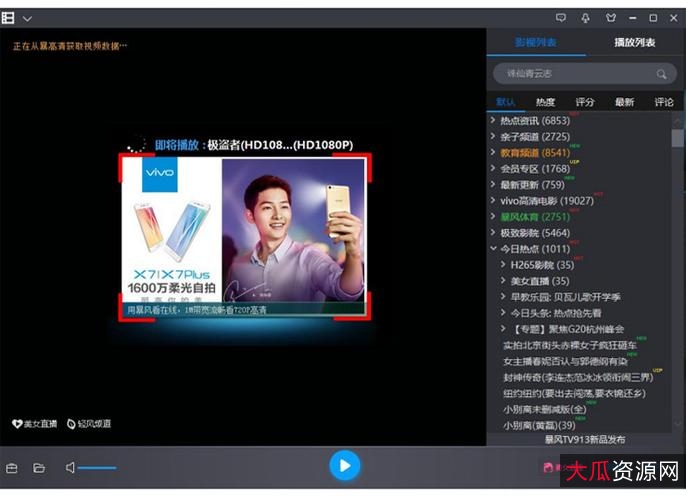Screen dimensions: 686x500
Task: Switch to the 播放列表 tab
Action: [x=634, y=42]
